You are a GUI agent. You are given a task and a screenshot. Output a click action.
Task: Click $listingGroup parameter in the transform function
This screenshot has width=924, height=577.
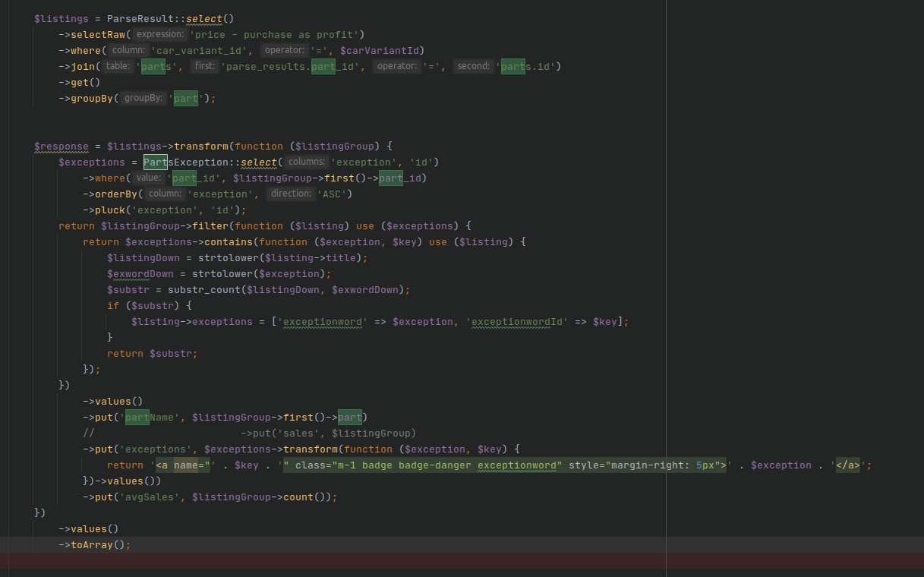(335, 146)
